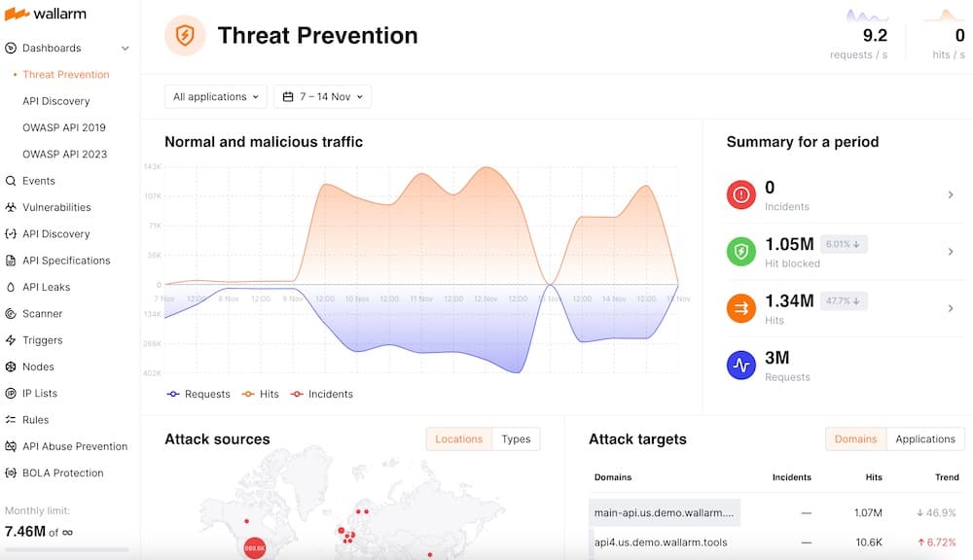Open the 7 – 14 Nov date picker
973x560 pixels.
(323, 96)
